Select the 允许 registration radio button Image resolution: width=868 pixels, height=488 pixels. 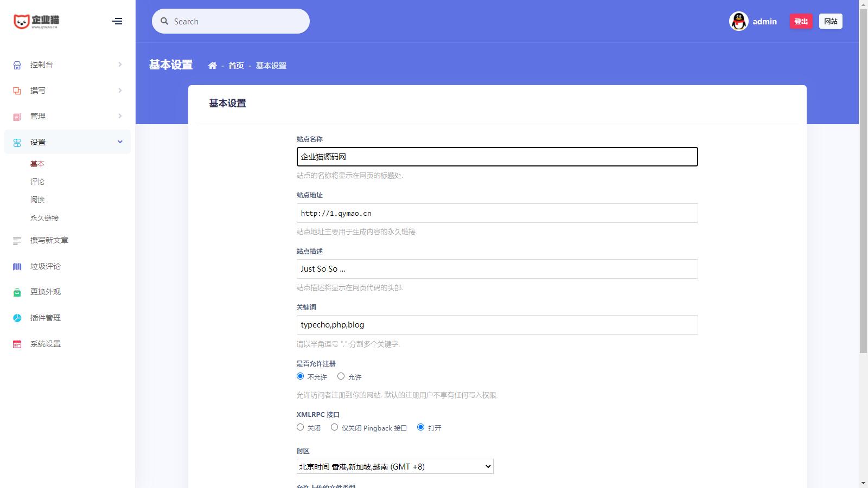click(x=341, y=376)
